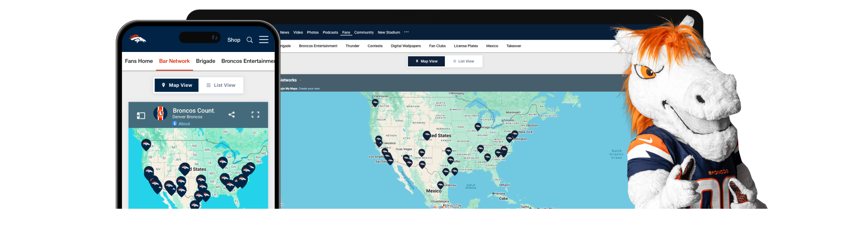Toggle the map legend panel icon on phone
This screenshot has height=225, width=868.
point(141,116)
